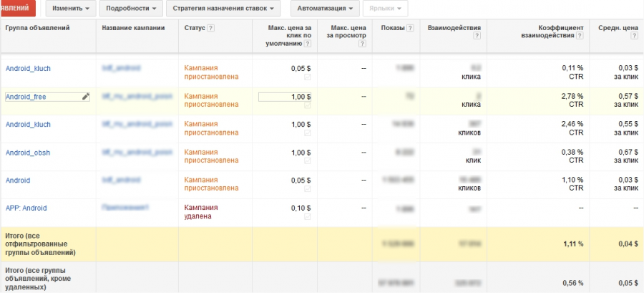Viewport: 644px width, 293px height.
Task: Toggle the checkbox under the Android_obsh bid
Action: pyautogui.click(x=308, y=160)
